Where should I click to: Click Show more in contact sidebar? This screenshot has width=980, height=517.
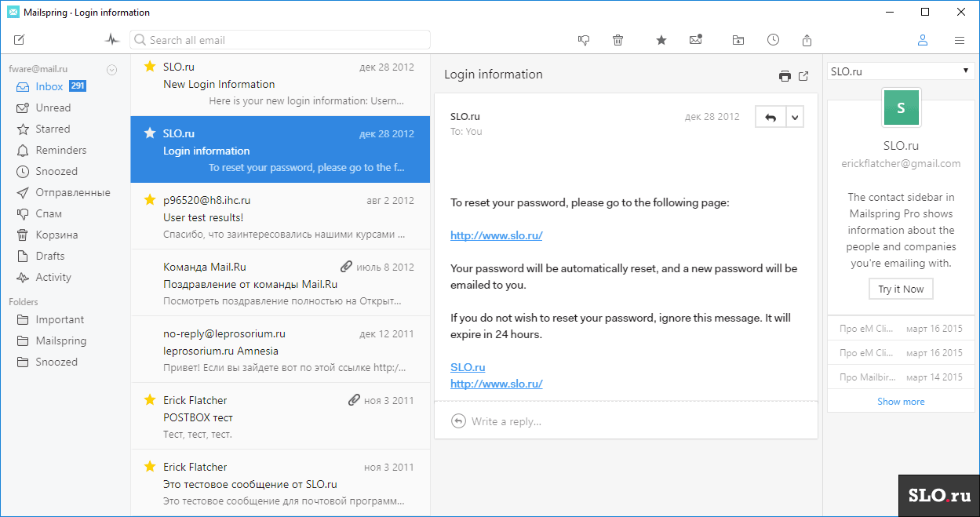[x=901, y=402]
